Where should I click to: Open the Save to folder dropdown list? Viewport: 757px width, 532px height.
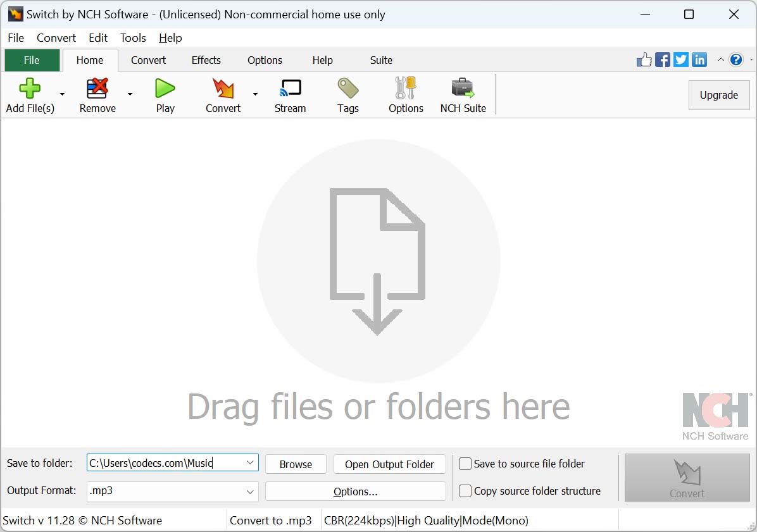[x=250, y=462]
